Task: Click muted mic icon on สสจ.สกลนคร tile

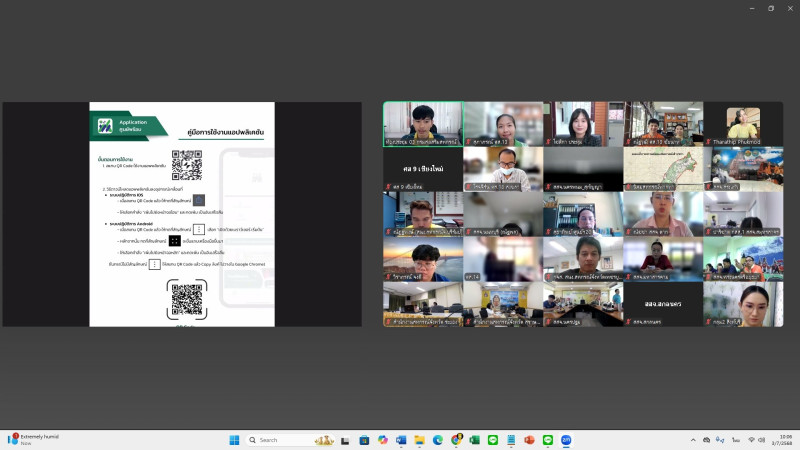Action: click(629, 322)
